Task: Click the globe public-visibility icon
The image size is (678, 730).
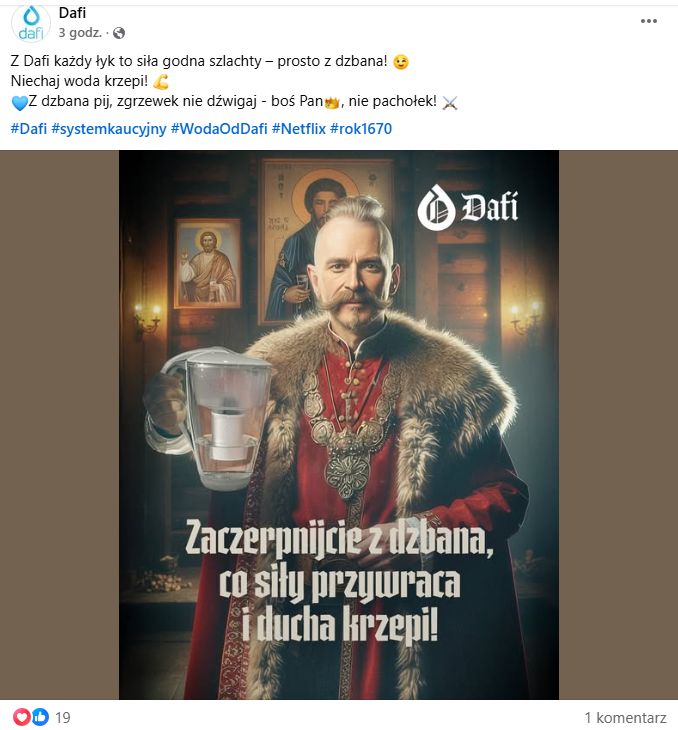Action: [x=119, y=33]
